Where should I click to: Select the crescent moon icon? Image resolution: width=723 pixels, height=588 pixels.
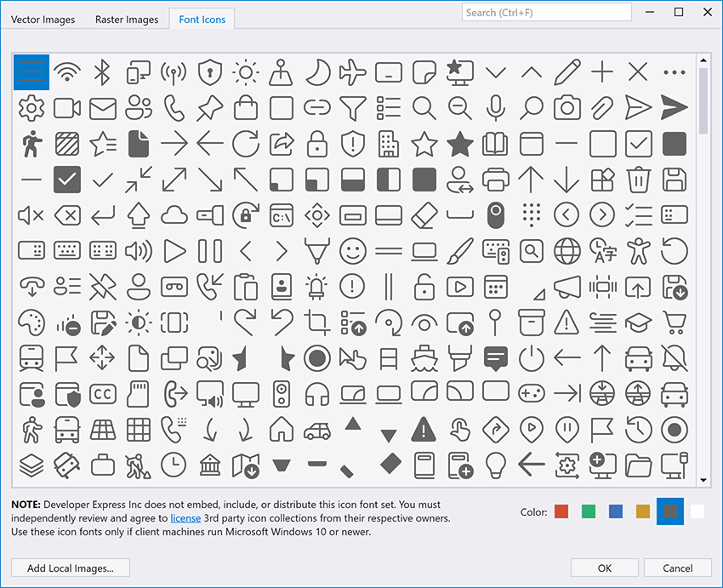316,72
